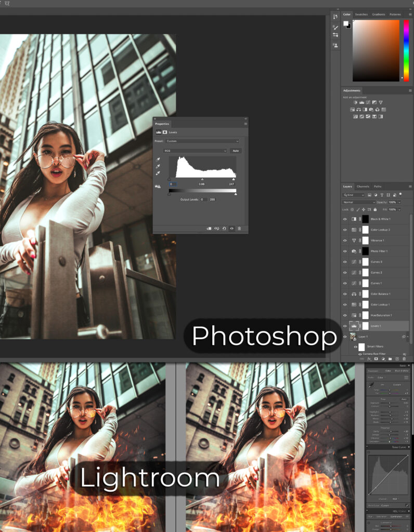Viewport: 414px width, 532px height.
Task: Switch to the Paths tab
Action: pyautogui.click(x=378, y=187)
